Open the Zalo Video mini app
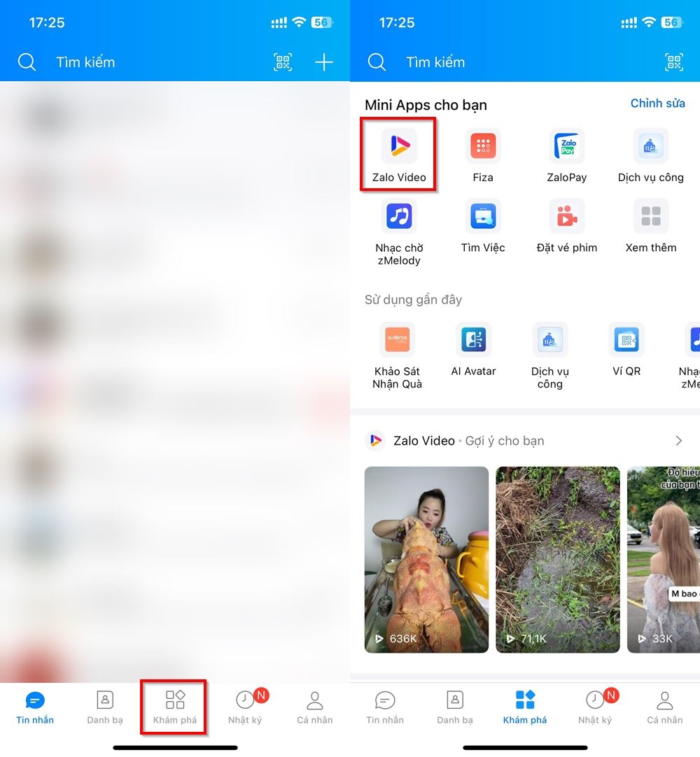 (398, 147)
